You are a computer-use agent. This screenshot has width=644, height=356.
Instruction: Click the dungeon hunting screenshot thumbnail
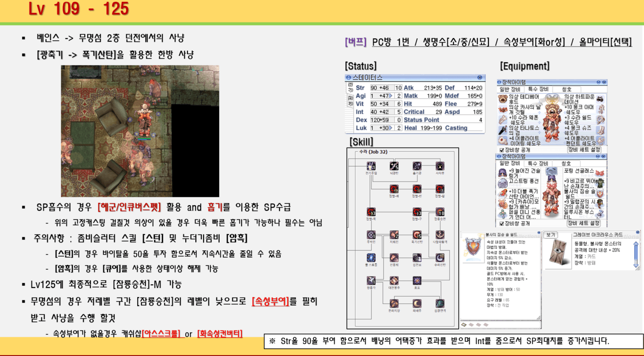[140, 131]
